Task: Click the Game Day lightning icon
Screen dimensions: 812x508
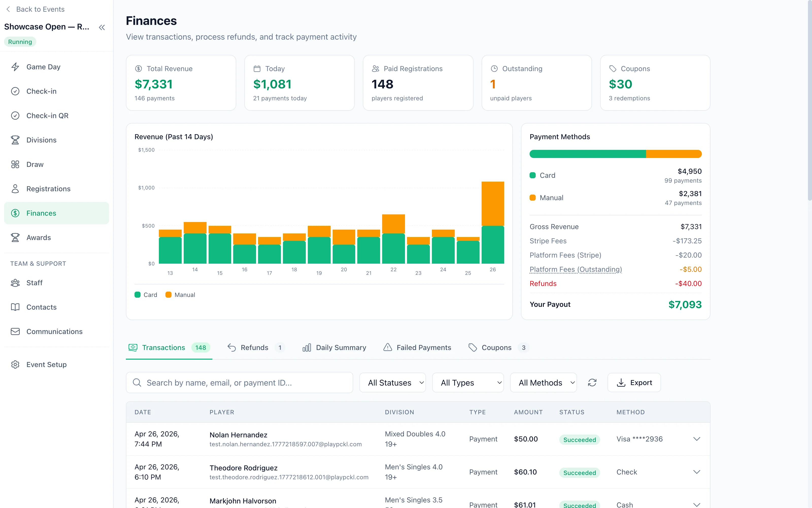Action: (x=15, y=67)
